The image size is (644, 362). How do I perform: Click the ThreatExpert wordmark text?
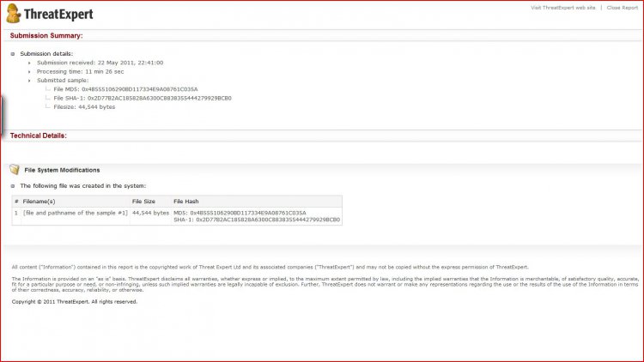pyautogui.click(x=58, y=15)
